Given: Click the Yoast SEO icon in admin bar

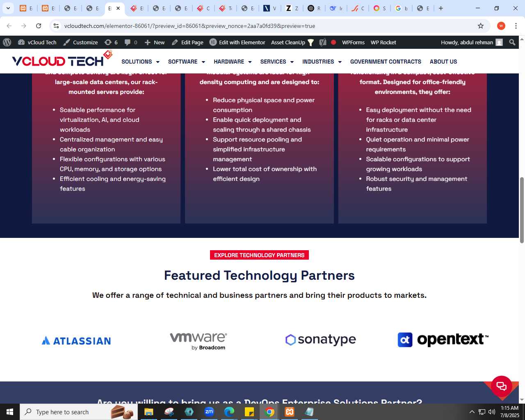Looking at the screenshot, I should (323, 42).
